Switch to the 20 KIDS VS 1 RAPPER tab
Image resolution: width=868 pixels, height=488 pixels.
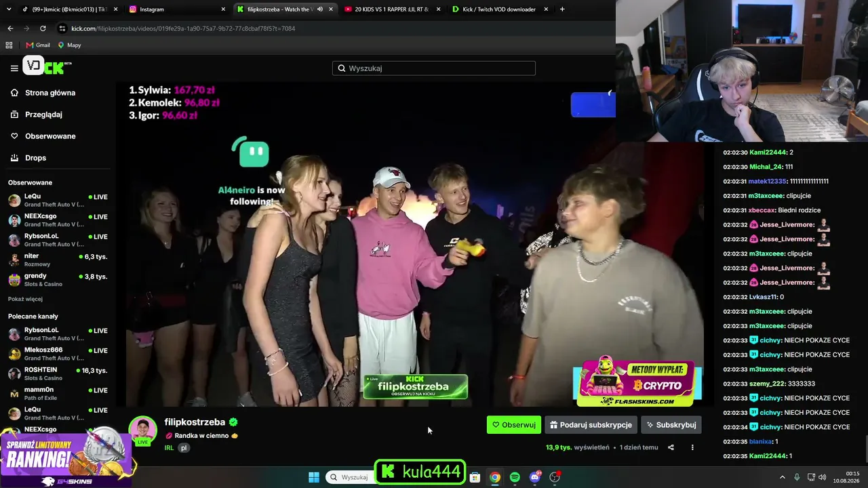point(392,9)
